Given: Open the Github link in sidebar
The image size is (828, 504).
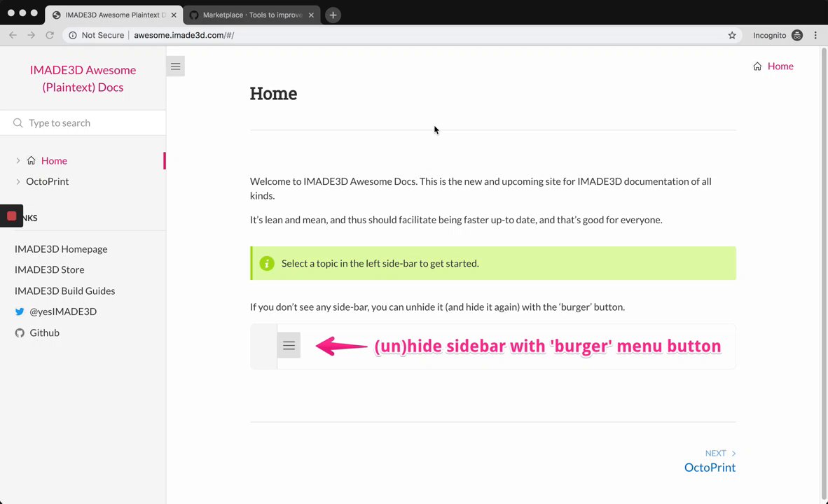Looking at the screenshot, I should 44,332.
